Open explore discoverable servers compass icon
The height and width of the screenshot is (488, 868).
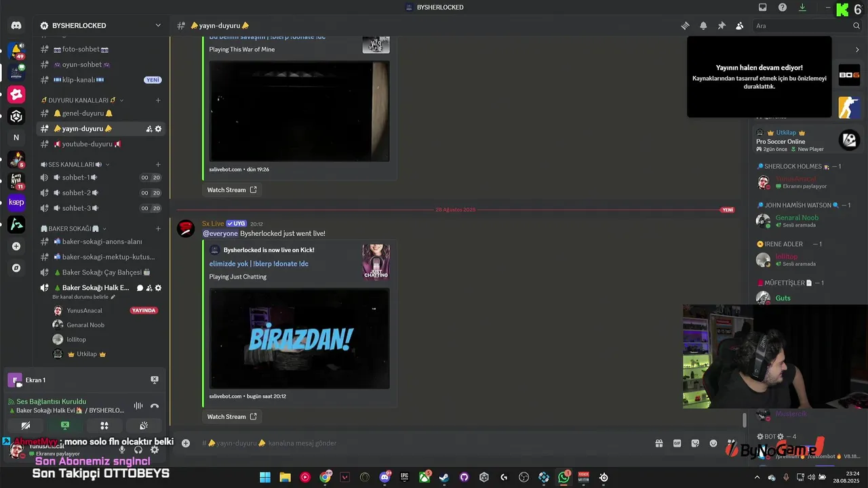coord(16,268)
